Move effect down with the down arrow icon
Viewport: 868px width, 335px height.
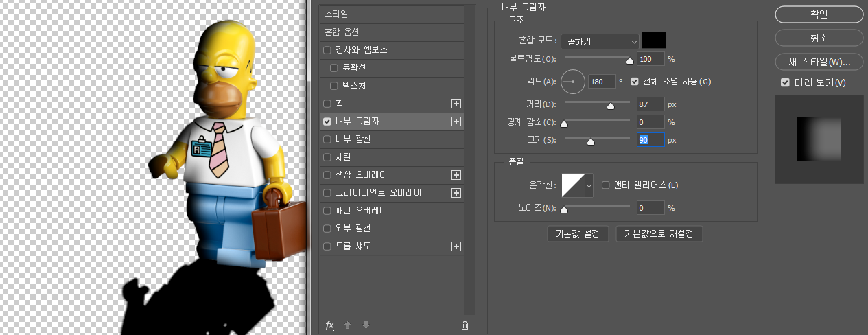coord(366,325)
